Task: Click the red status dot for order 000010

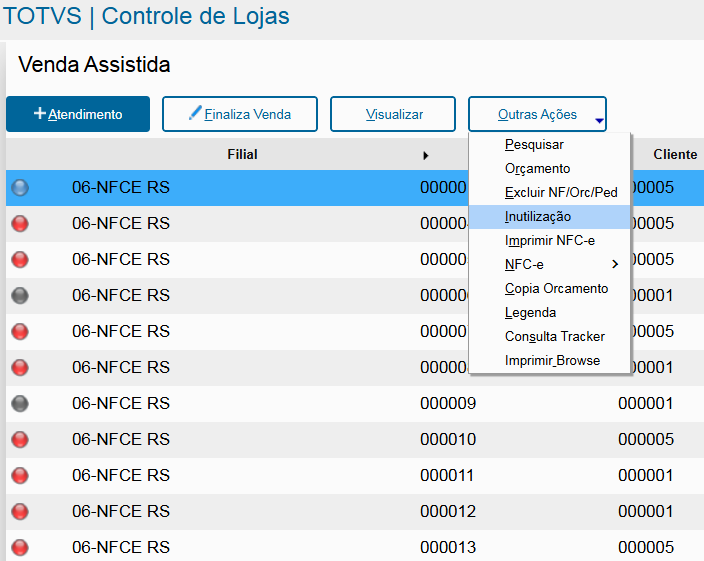Action: point(20,439)
